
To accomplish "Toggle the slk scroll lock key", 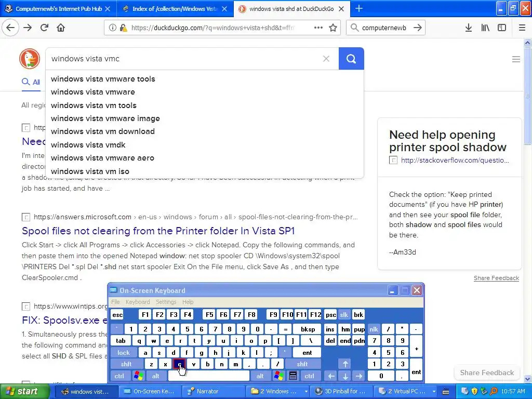I will [x=344, y=315].
